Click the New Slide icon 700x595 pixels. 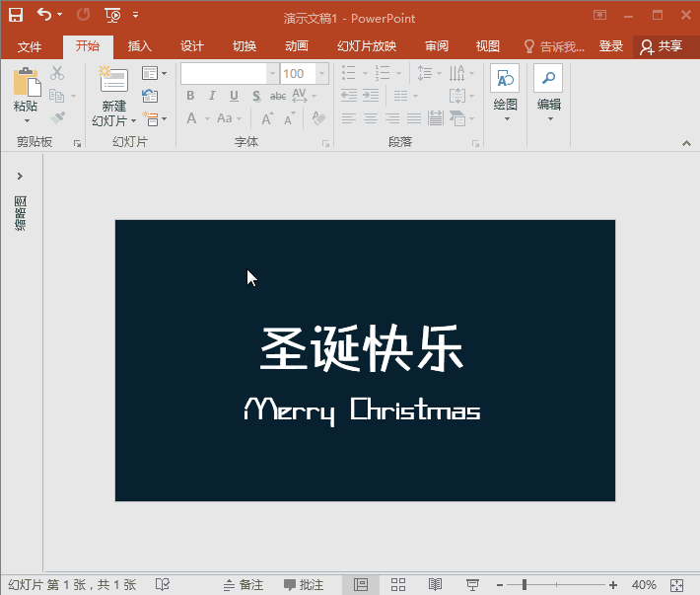pos(113,81)
